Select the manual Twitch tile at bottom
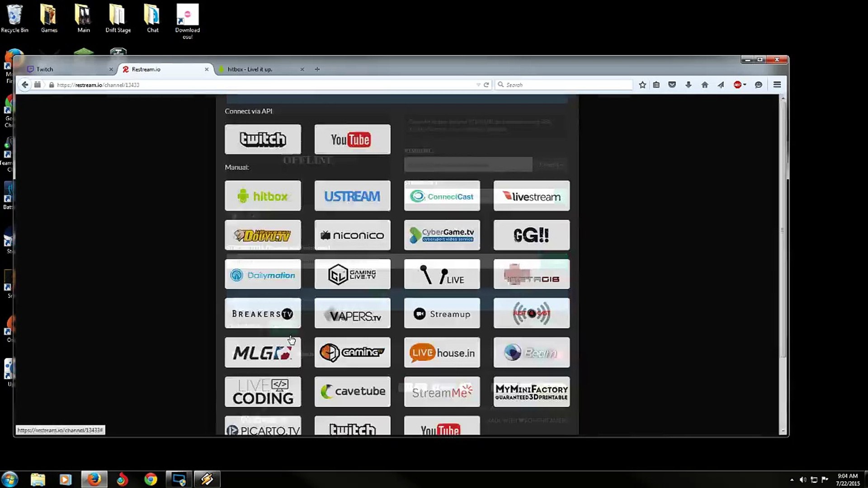Viewport: 868px width, 488px height. click(x=352, y=426)
